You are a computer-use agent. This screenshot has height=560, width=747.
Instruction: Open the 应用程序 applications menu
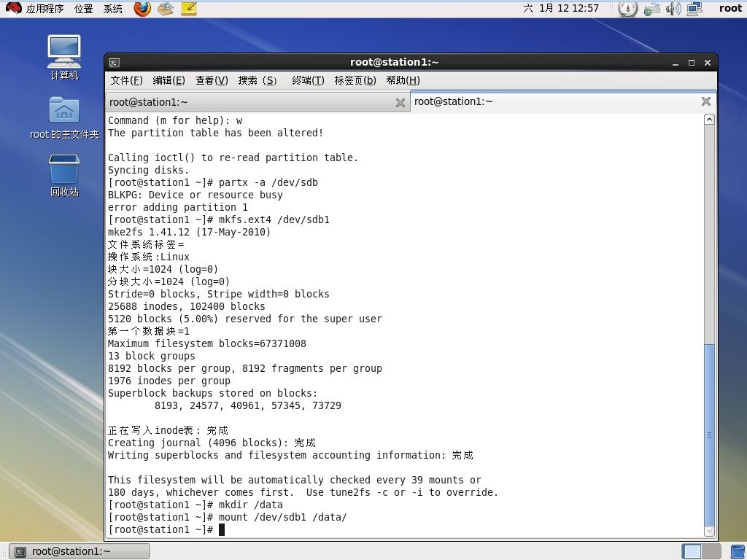pyautogui.click(x=44, y=9)
